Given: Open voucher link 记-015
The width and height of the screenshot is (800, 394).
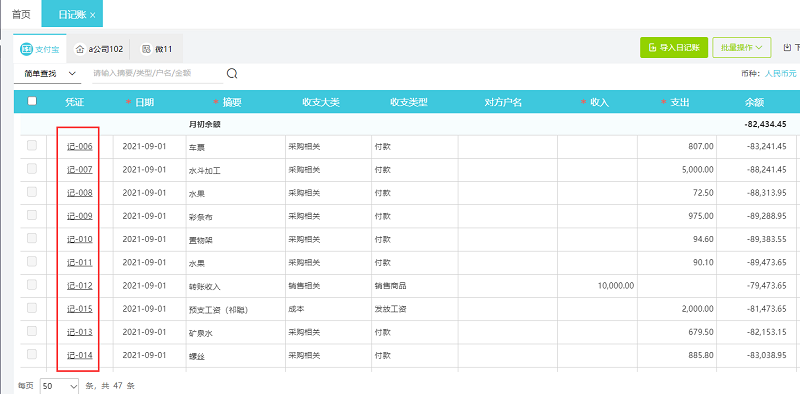Looking at the screenshot, I should click(80, 309).
